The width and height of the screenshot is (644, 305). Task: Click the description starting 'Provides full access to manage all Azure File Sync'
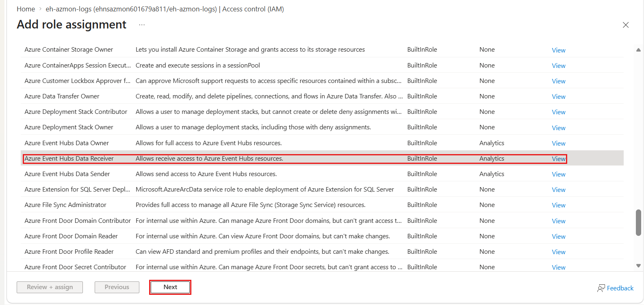coord(251,205)
